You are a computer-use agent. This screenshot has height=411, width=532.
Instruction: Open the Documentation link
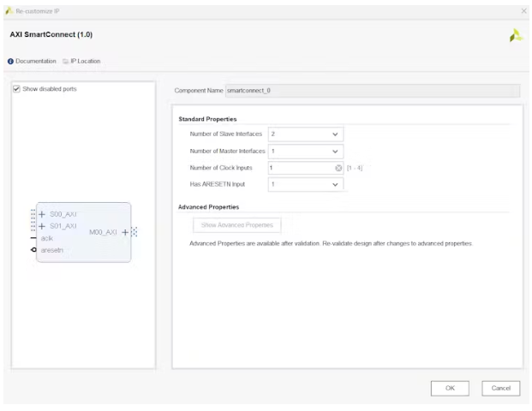coord(35,62)
